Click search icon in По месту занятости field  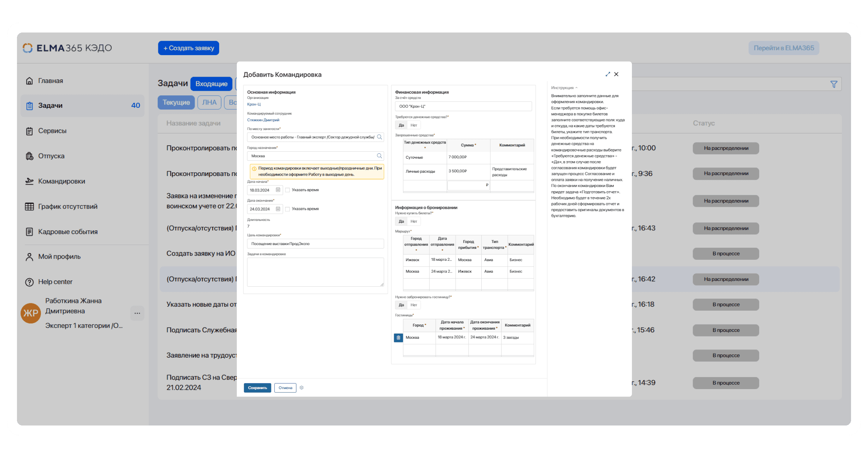point(379,137)
